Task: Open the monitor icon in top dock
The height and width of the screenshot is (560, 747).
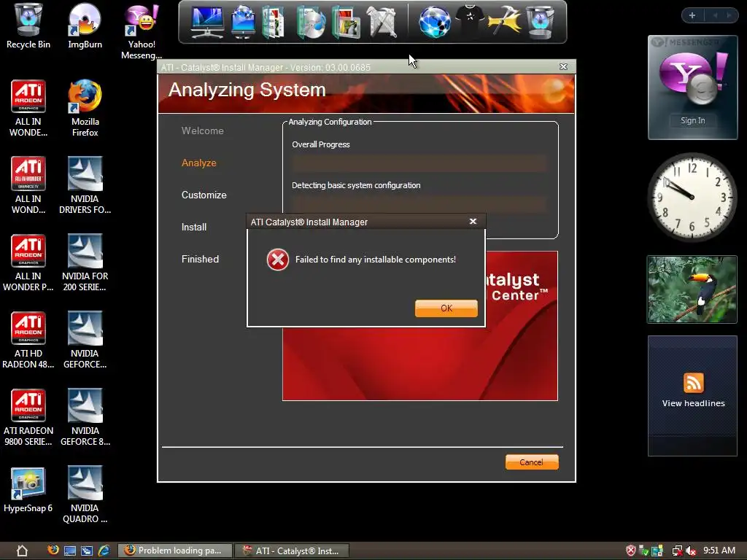Action: pyautogui.click(x=206, y=22)
